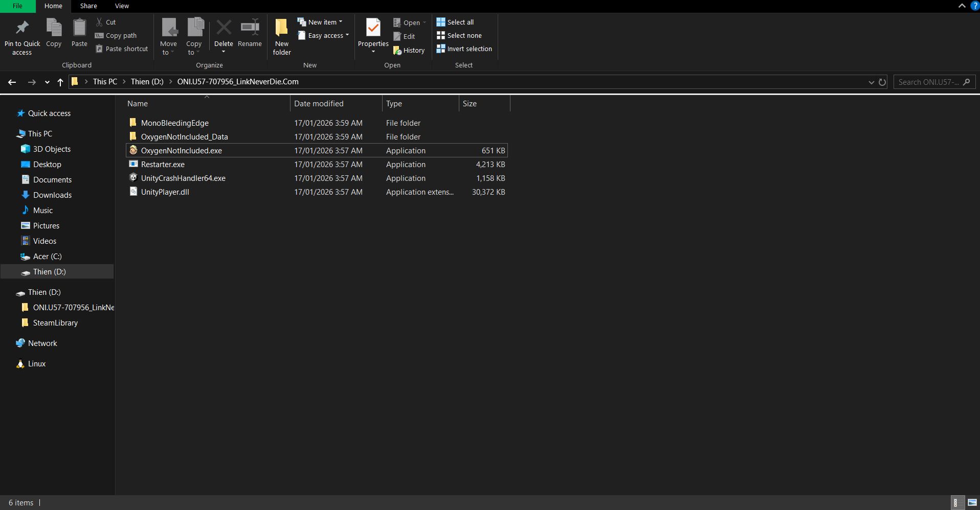This screenshot has height=510, width=980.
Task: Switch to the View ribbon tab
Action: 122,6
